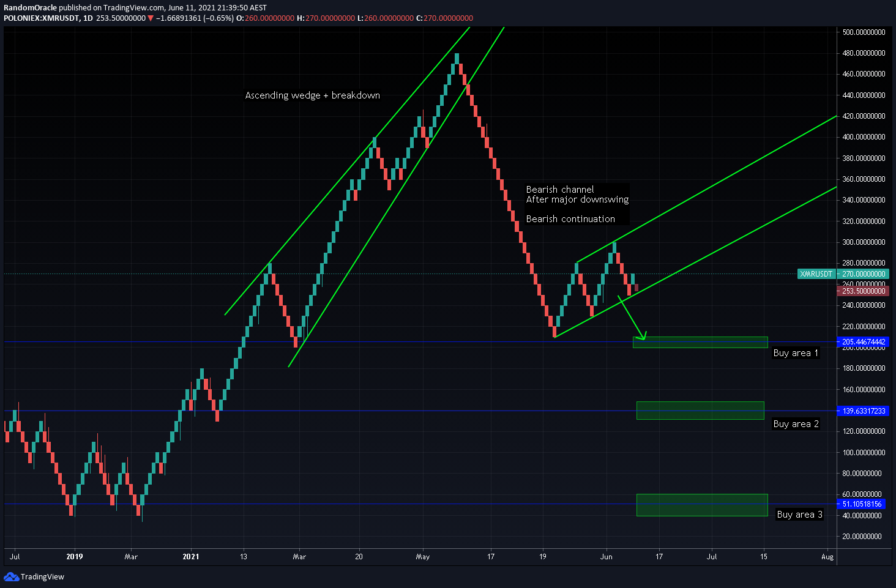Image resolution: width=896 pixels, height=588 pixels.
Task: Click the TradingView wordmark at the bottom
Action: pos(42,576)
